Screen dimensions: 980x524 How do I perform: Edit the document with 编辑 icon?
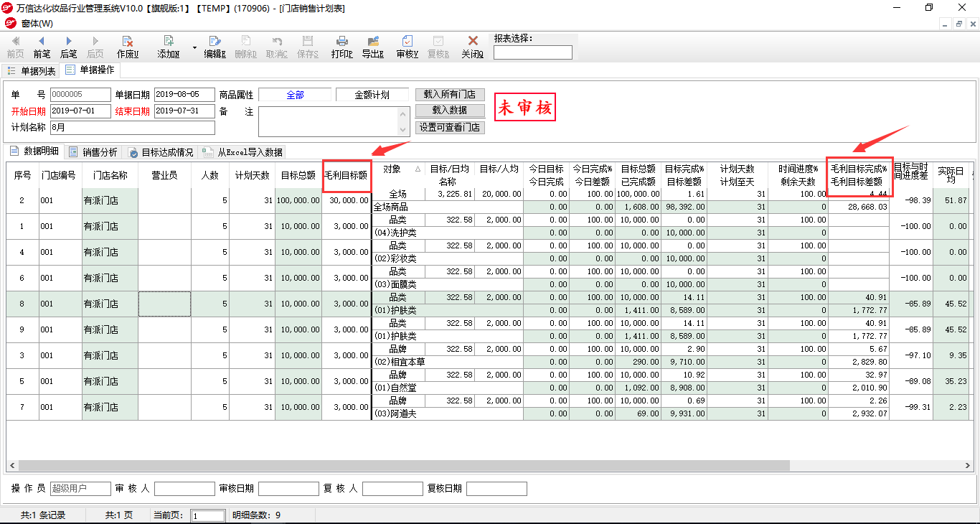click(215, 47)
